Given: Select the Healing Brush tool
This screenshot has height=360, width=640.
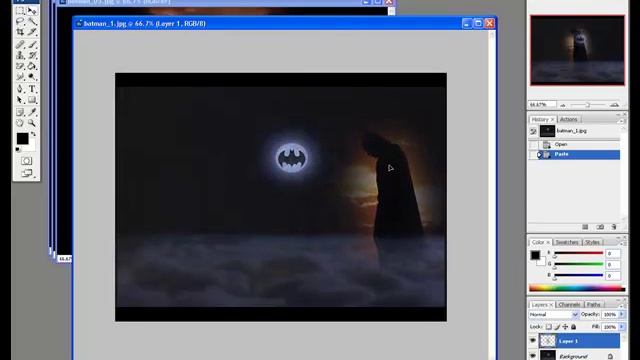Looking at the screenshot, I should [x=20, y=44].
